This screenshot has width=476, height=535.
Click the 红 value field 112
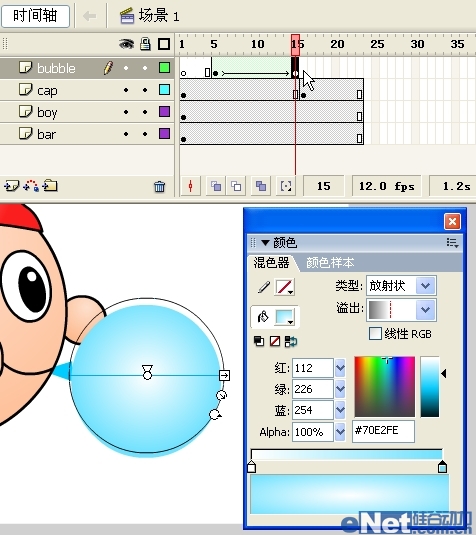point(313,368)
